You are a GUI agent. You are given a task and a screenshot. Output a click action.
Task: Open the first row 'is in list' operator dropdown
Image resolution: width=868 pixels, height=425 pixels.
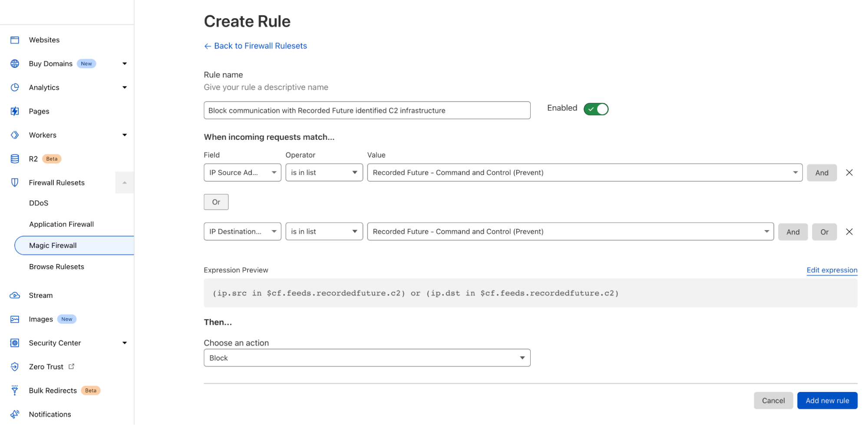coord(324,173)
